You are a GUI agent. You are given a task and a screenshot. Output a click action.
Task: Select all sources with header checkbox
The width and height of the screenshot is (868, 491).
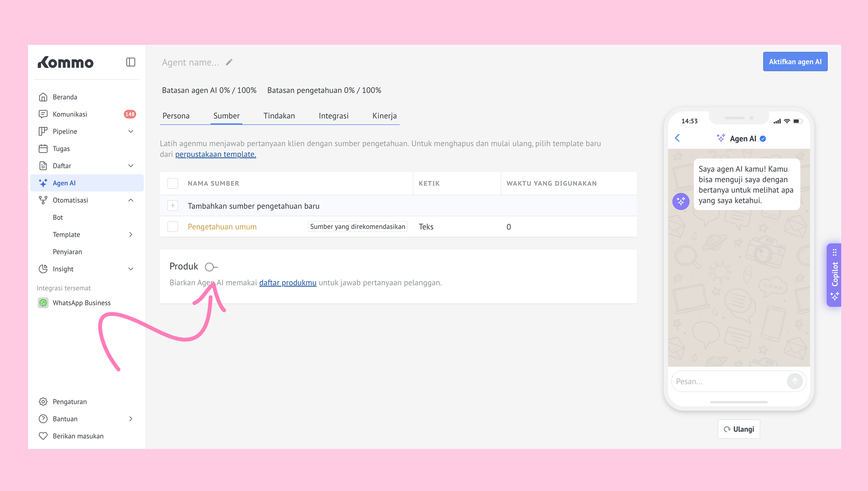tap(173, 183)
